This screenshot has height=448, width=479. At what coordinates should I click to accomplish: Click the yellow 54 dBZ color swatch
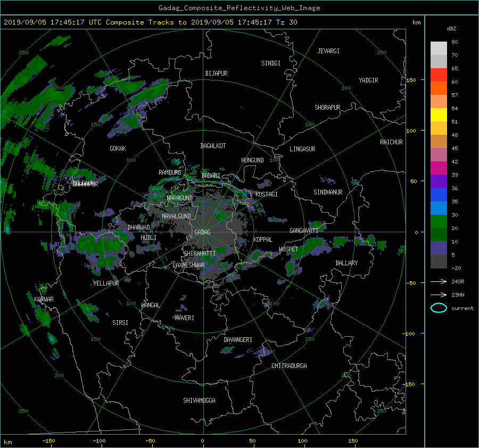coord(439,115)
